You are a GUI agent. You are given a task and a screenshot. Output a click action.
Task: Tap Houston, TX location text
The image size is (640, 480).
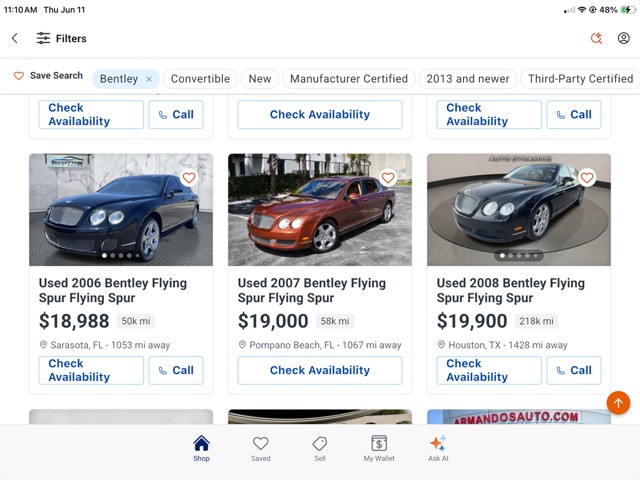coord(508,345)
